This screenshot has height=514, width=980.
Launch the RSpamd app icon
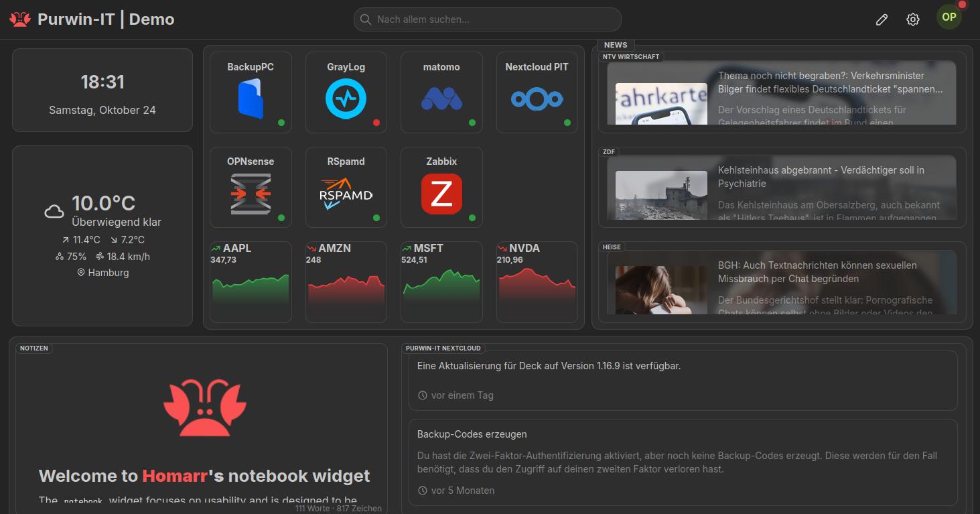pyautogui.click(x=346, y=194)
